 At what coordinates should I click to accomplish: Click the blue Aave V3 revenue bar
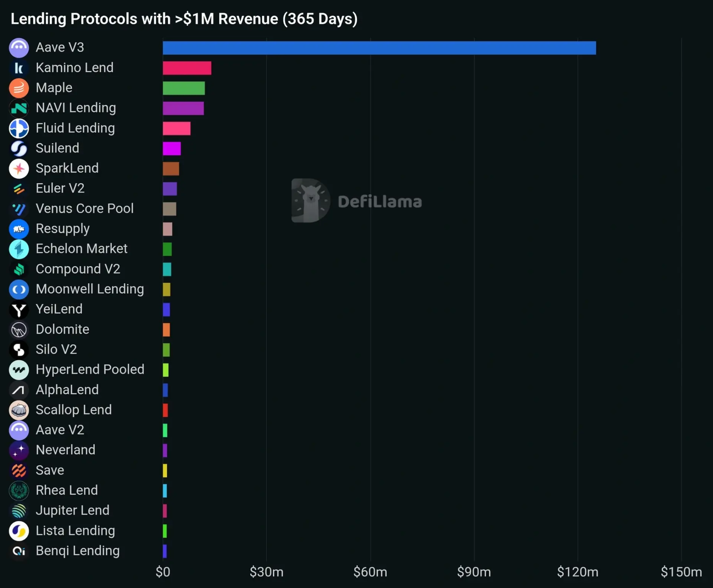tap(379, 48)
